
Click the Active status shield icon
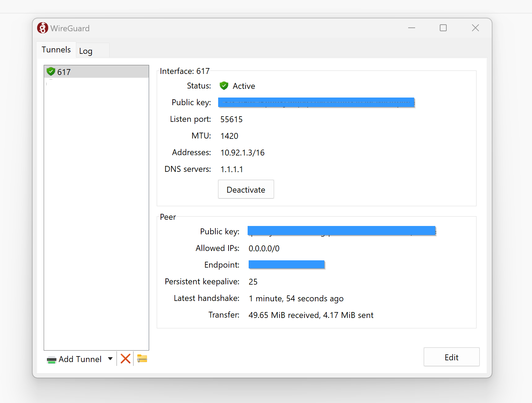coord(224,85)
